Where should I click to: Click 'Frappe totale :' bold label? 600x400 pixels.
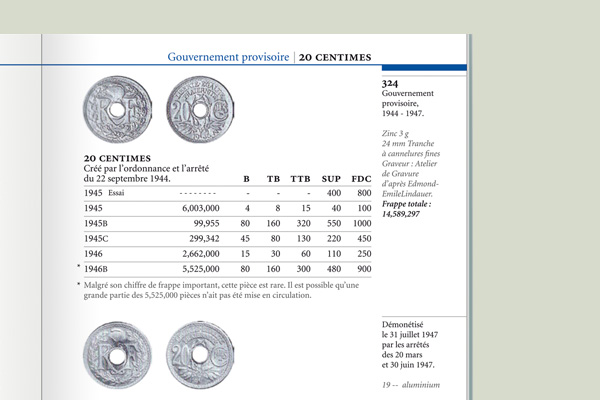(406, 204)
